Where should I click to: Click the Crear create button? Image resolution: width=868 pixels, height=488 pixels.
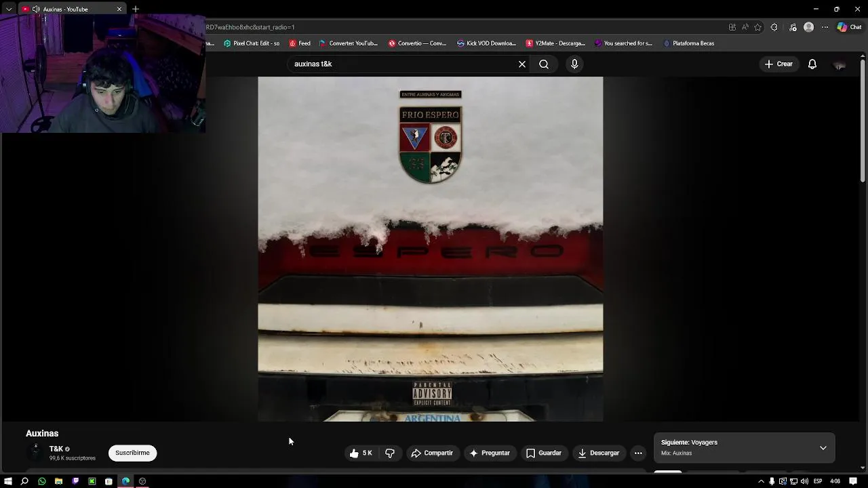pos(778,64)
